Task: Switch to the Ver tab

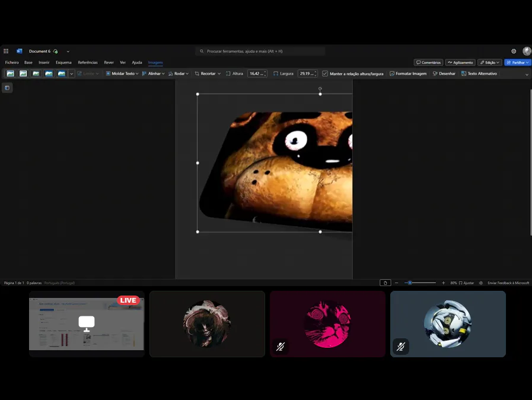Action: pos(123,62)
